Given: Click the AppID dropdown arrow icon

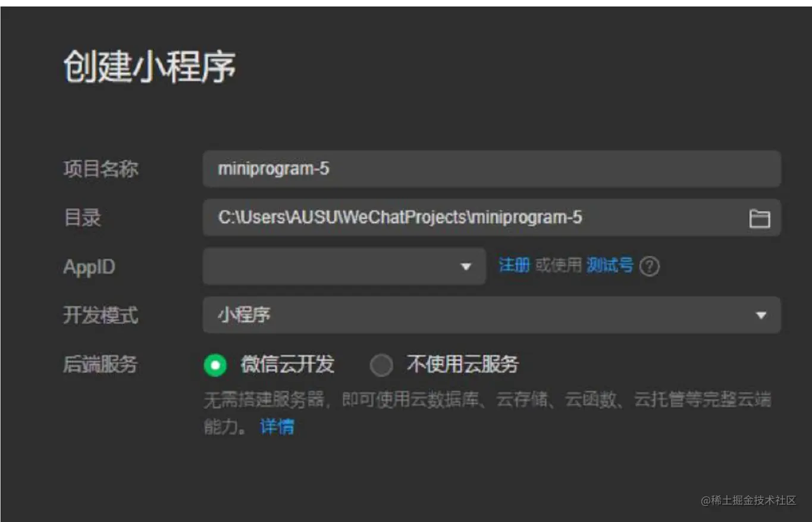Looking at the screenshot, I should [466, 267].
